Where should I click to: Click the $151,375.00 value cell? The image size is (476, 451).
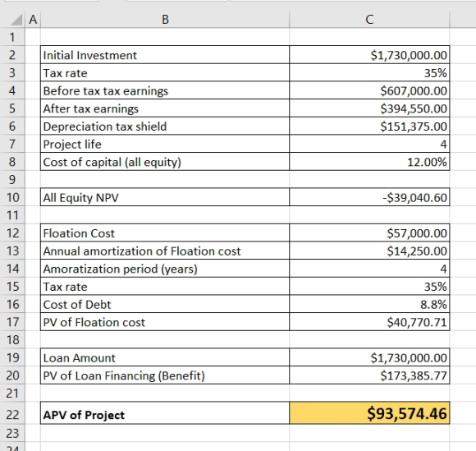[x=369, y=127]
